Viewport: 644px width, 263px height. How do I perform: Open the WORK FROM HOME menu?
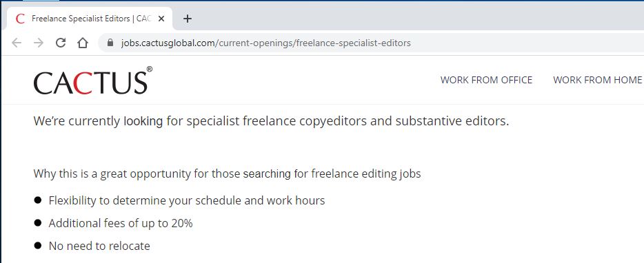598,80
